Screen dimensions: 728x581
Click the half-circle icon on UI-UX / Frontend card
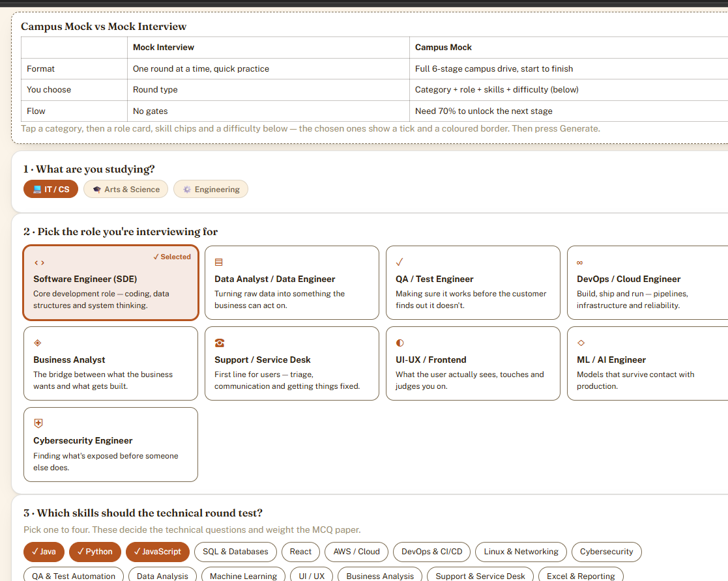tap(400, 343)
